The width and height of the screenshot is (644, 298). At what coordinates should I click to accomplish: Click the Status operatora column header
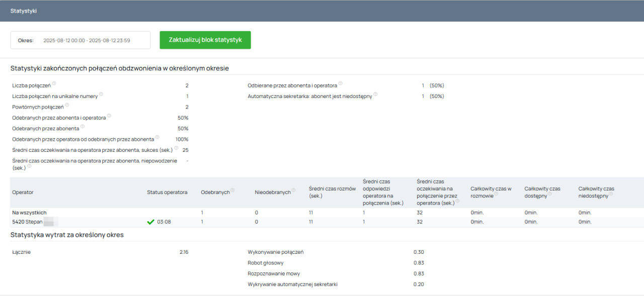(167, 192)
